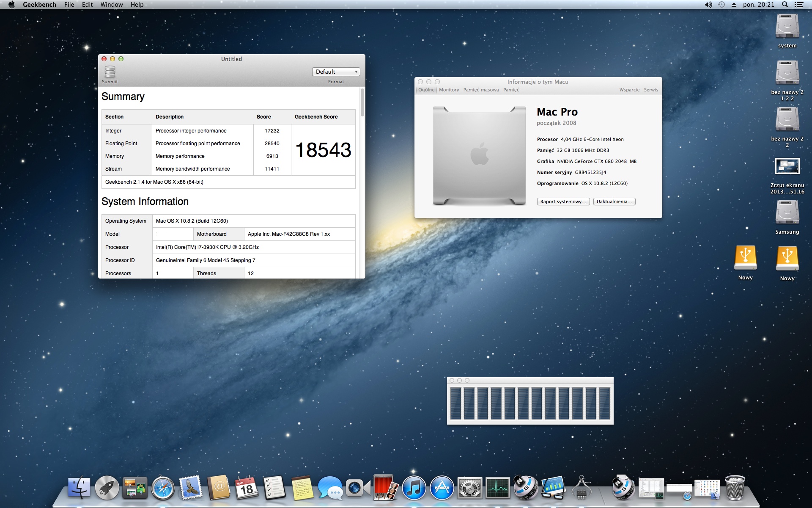Restore minimized Activity Monitor window from dock
The width and height of the screenshot is (812, 508).
pyautogui.click(x=651, y=489)
